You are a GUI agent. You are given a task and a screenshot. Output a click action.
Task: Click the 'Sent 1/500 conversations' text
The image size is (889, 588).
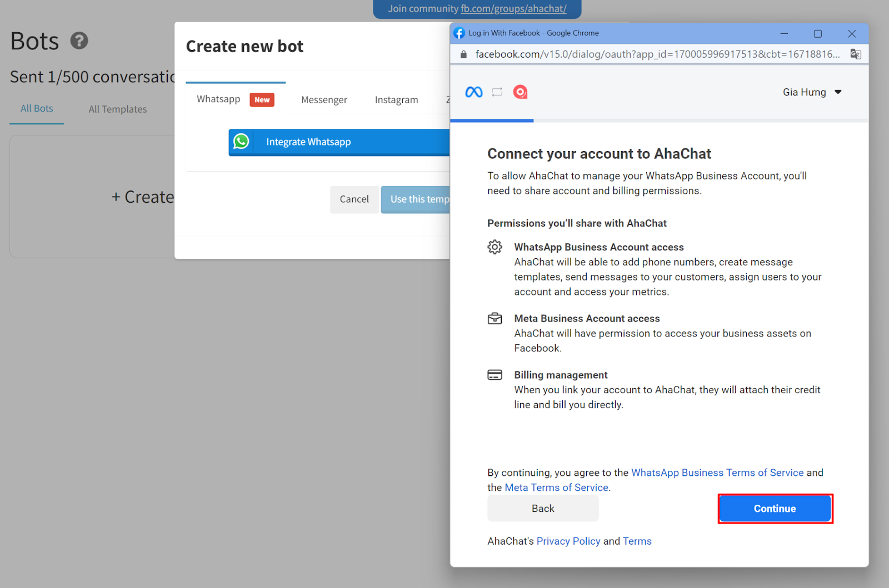92,77
